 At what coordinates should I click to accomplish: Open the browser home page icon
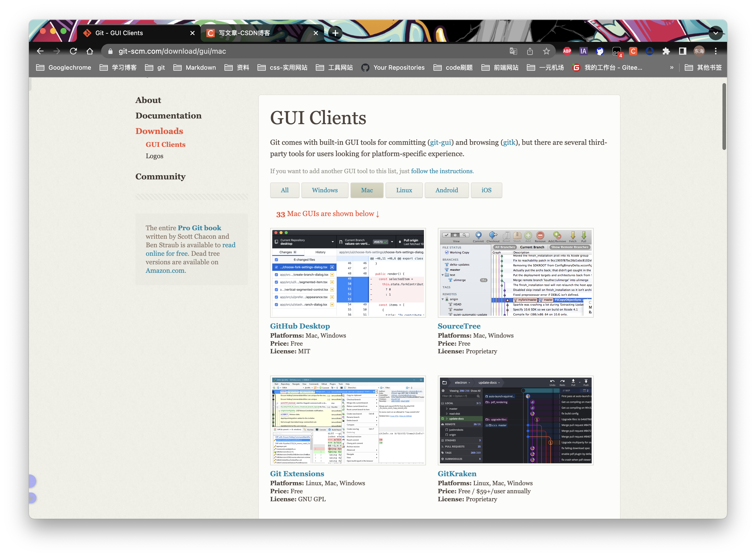click(x=90, y=51)
